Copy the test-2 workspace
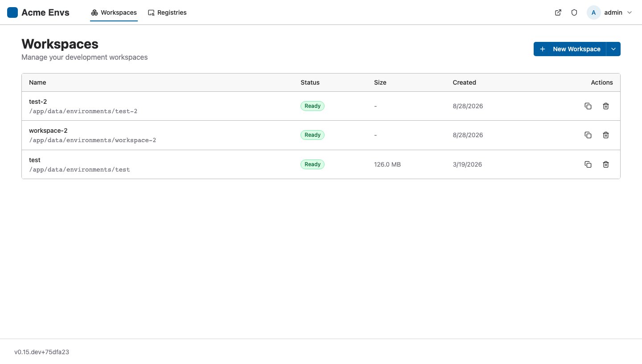 (588, 106)
